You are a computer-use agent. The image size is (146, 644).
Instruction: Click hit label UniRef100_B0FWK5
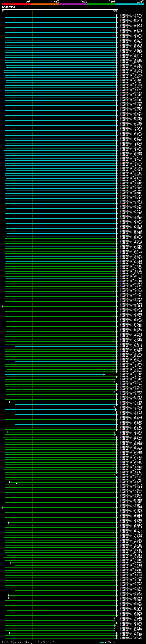point(131,95)
